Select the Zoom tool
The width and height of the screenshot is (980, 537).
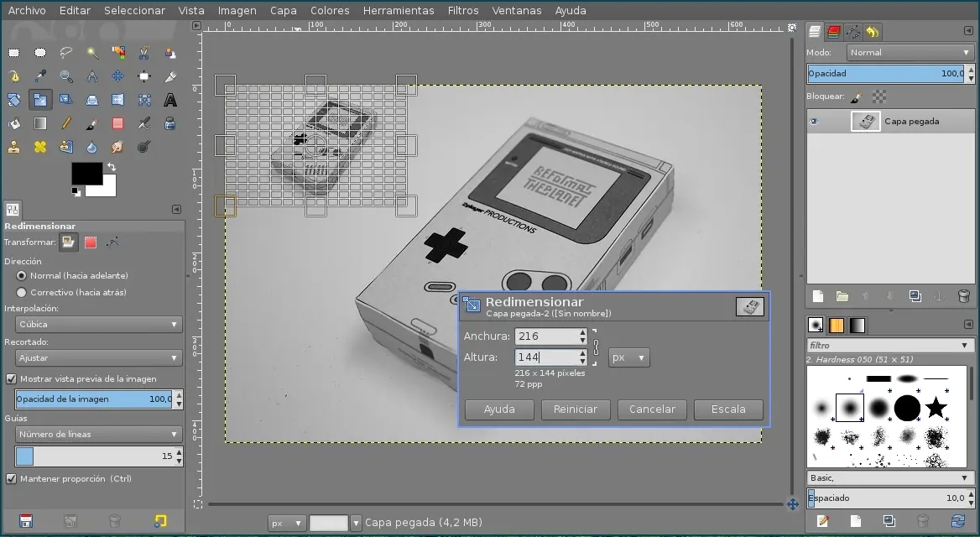(x=66, y=76)
